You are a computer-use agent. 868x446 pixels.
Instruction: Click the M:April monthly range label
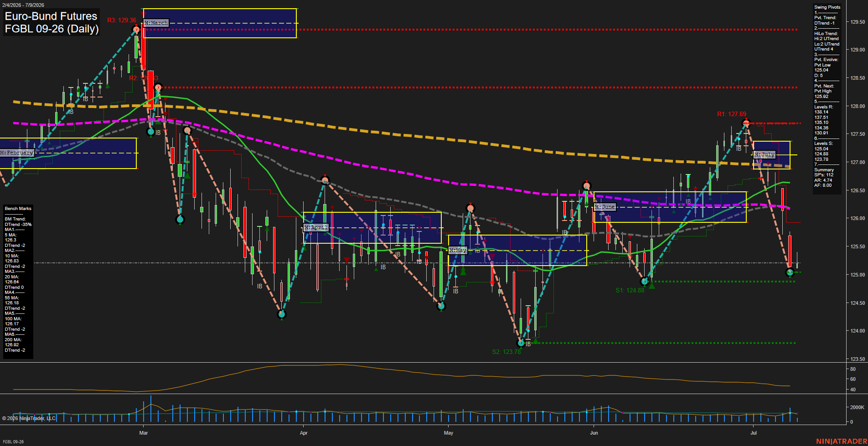(x=315, y=227)
